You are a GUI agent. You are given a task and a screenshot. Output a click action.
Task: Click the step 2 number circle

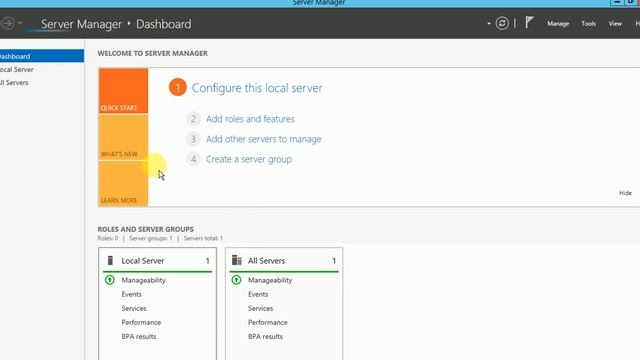tap(193, 119)
